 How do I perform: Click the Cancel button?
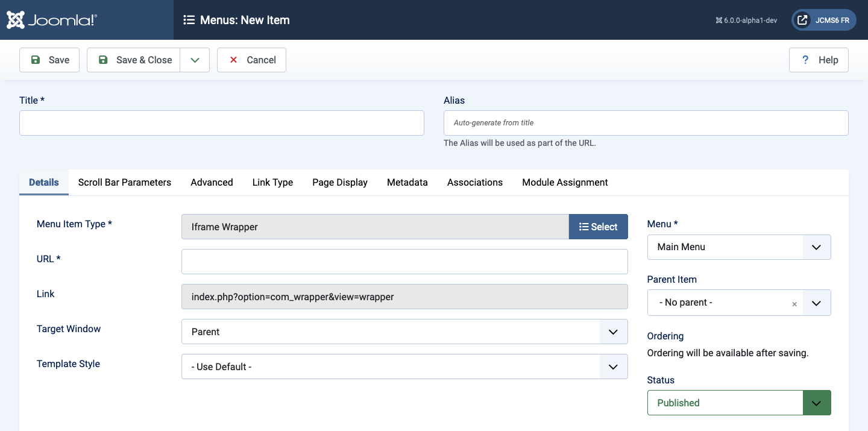tap(251, 60)
